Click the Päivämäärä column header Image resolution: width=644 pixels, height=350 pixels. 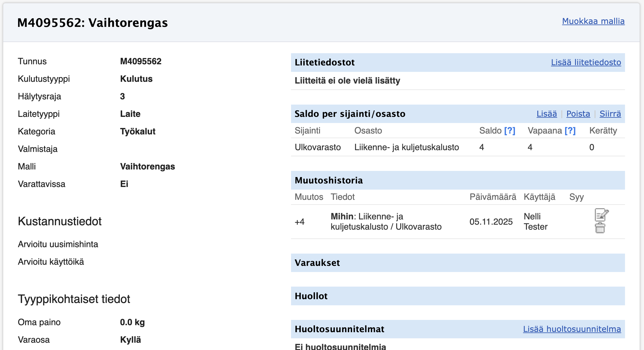coord(493,197)
